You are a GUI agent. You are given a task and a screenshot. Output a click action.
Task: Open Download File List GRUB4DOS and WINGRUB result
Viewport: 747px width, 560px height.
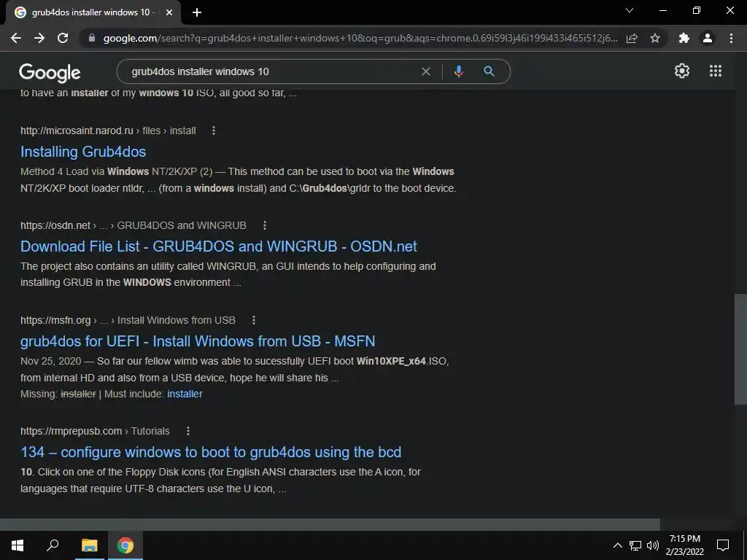pyautogui.click(x=219, y=246)
